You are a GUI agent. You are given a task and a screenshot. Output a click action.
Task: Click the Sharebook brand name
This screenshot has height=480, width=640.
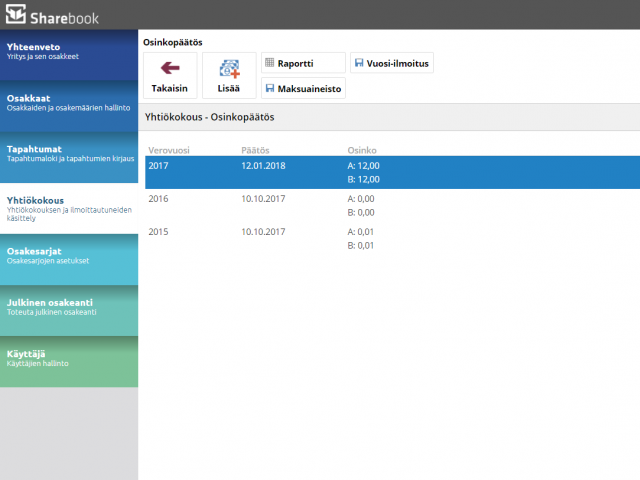pyautogui.click(x=64, y=18)
